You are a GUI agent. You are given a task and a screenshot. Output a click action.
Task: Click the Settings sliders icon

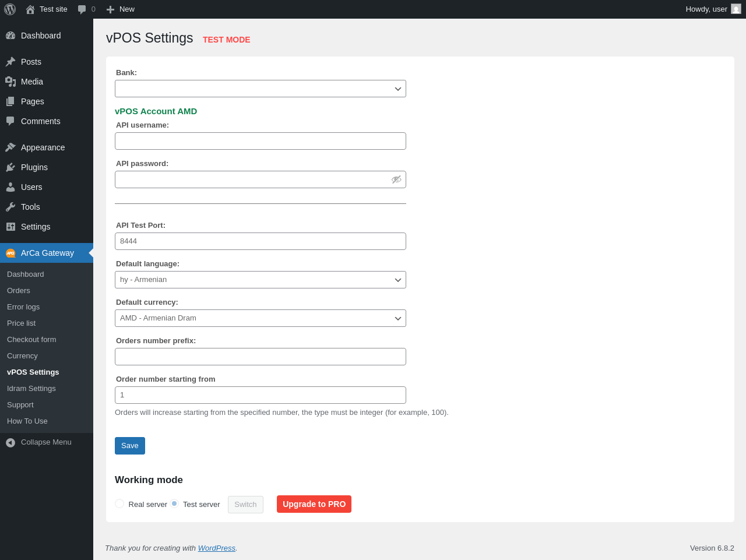[10, 227]
